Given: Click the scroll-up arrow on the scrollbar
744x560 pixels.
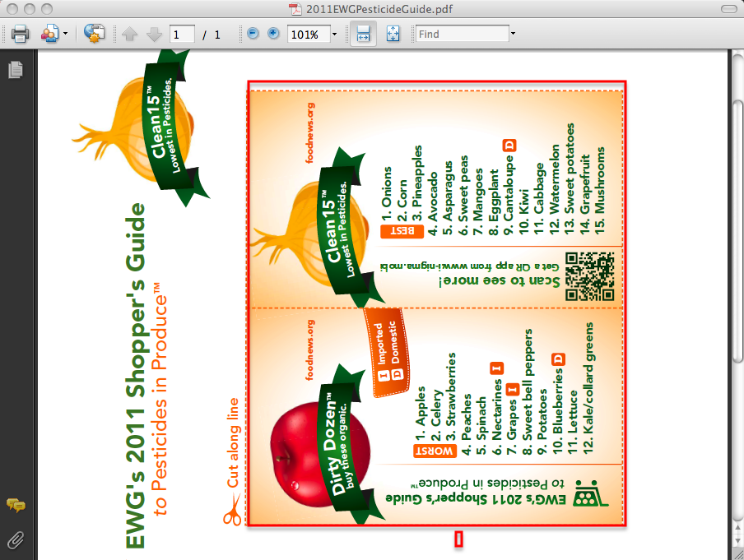Looking at the screenshot, I should point(737,528).
